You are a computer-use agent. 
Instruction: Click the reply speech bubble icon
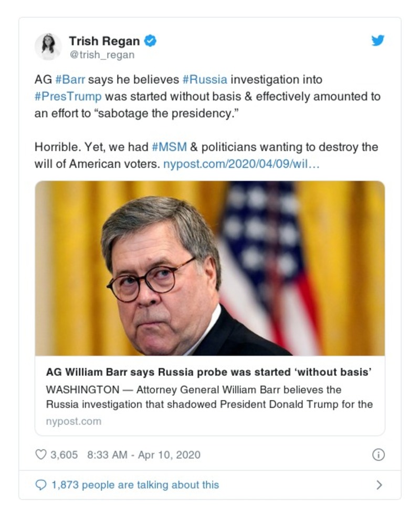(x=40, y=485)
